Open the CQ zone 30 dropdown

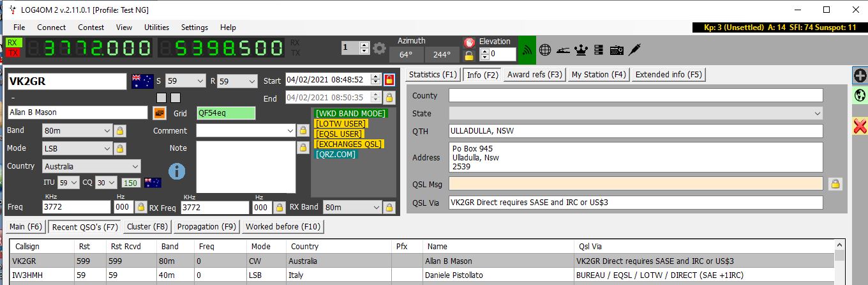[x=106, y=183]
